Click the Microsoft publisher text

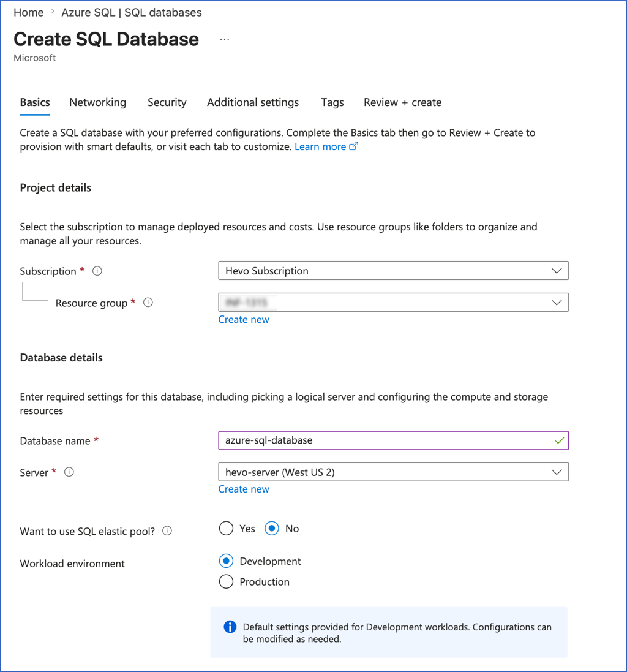(x=35, y=58)
